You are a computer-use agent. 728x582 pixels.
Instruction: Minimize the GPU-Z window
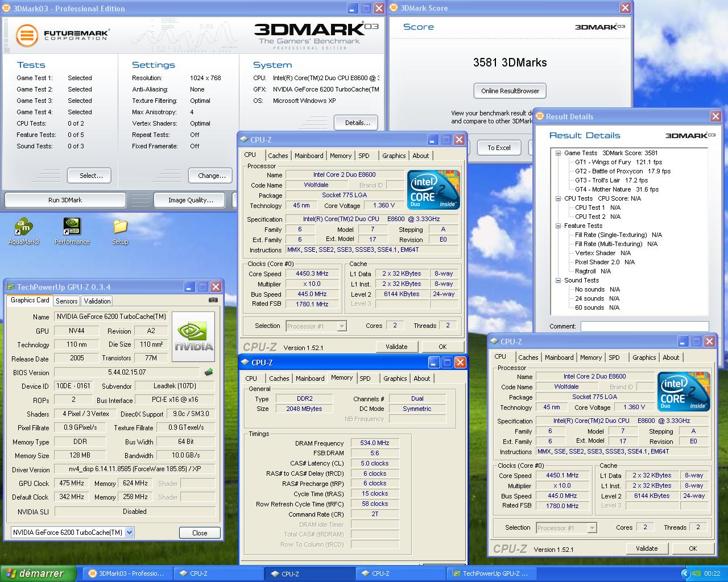189,287
